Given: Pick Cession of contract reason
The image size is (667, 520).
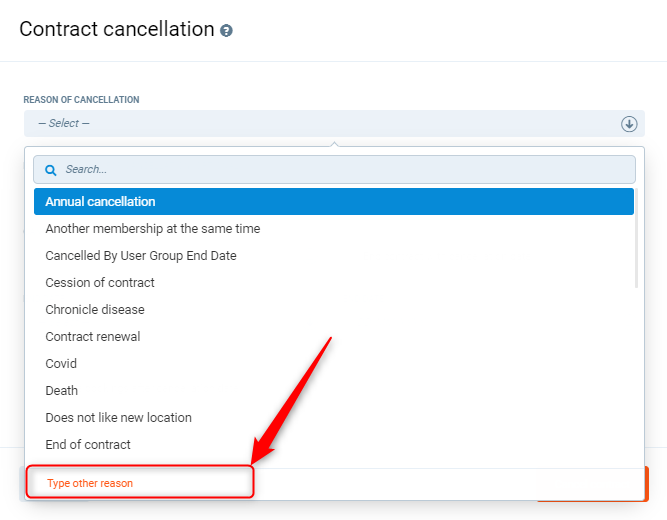Looking at the screenshot, I should [100, 283].
